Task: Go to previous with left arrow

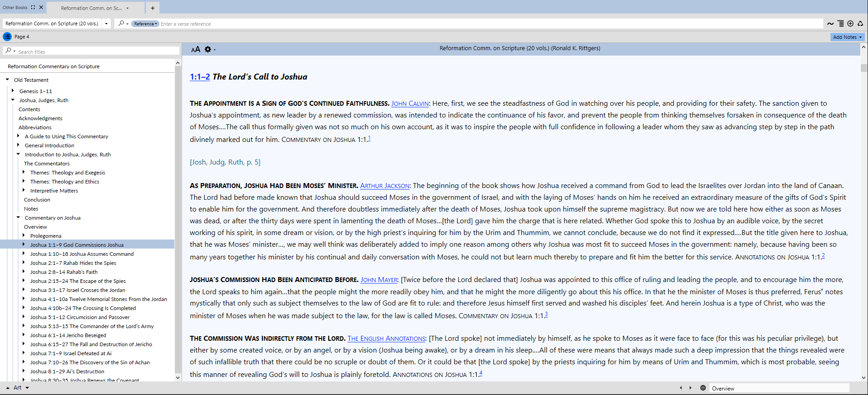Action: point(681,388)
